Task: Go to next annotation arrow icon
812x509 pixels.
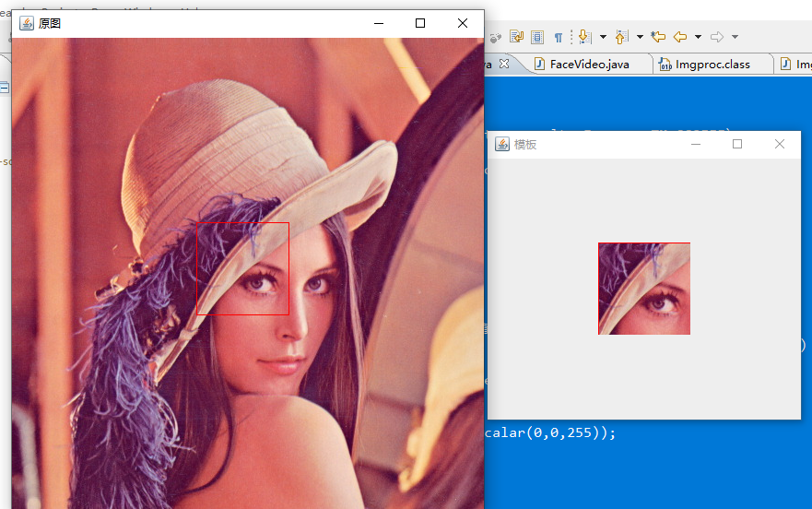Action: pos(584,36)
